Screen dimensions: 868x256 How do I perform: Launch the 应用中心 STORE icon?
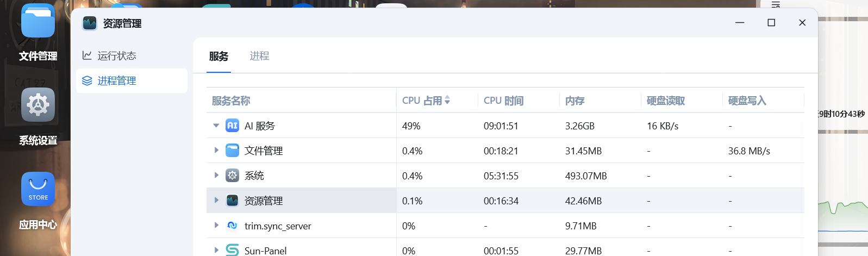38,189
